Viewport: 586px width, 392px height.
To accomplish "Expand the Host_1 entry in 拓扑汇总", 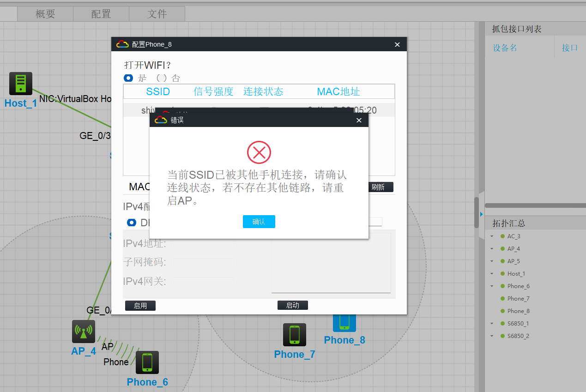I will [x=492, y=274].
